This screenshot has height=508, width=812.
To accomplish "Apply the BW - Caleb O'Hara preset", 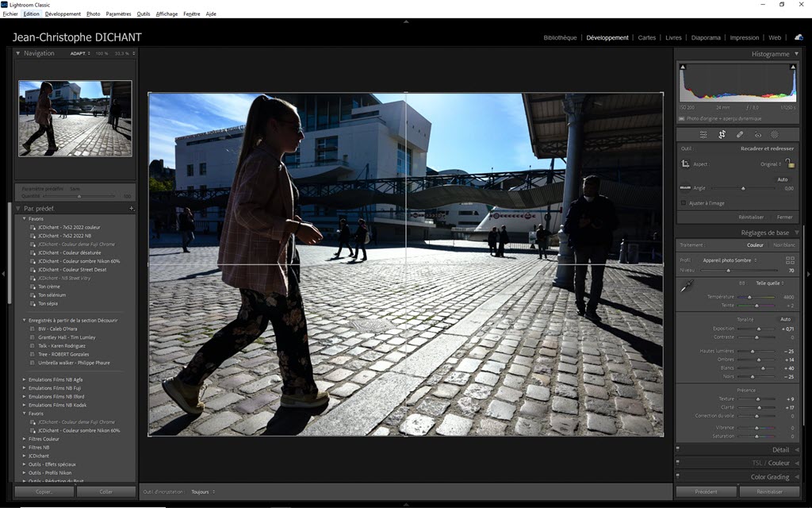I will pyautogui.click(x=57, y=329).
